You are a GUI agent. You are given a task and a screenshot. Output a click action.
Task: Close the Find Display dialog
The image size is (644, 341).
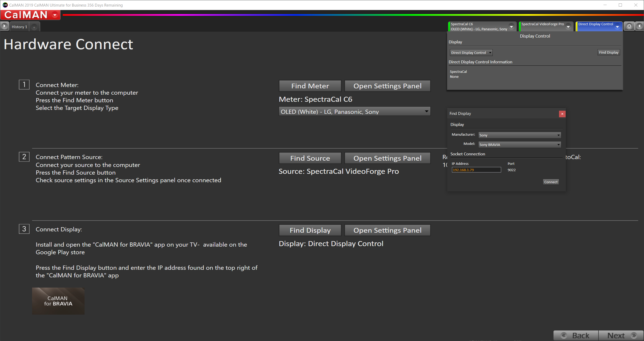pos(562,114)
